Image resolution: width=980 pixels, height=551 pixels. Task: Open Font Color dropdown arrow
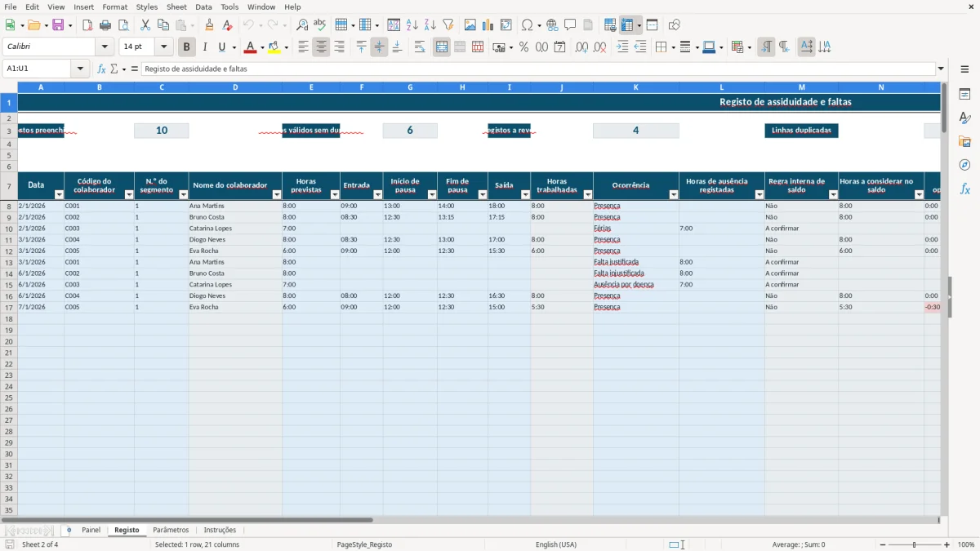click(x=262, y=47)
